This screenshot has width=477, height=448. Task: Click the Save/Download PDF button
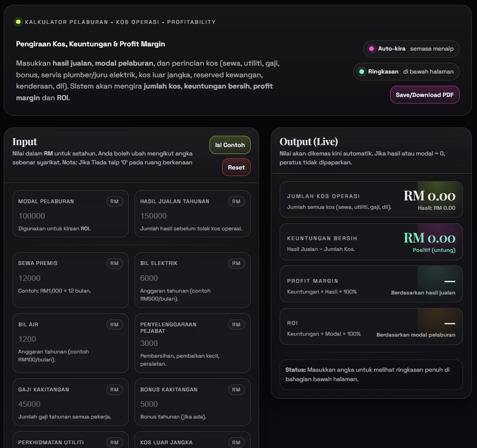pyautogui.click(x=425, y=95)
